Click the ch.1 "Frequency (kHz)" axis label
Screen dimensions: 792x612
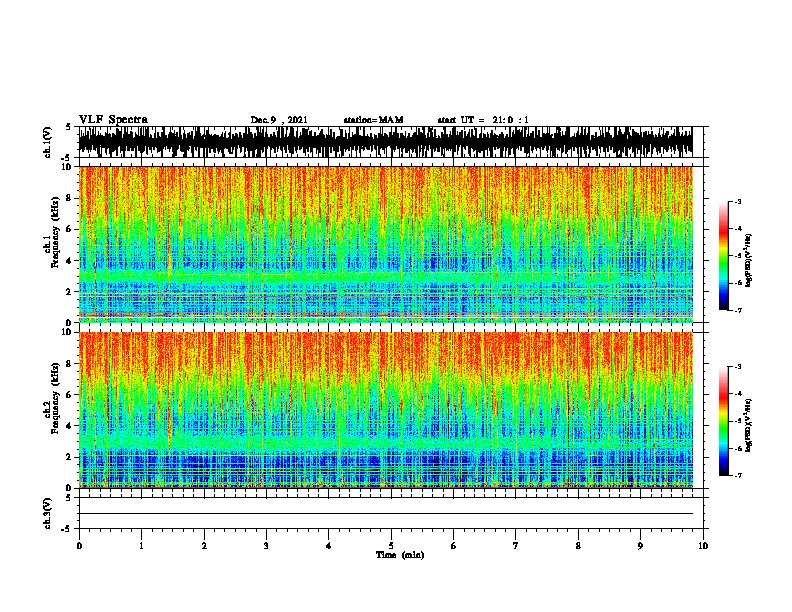[55, 232]
